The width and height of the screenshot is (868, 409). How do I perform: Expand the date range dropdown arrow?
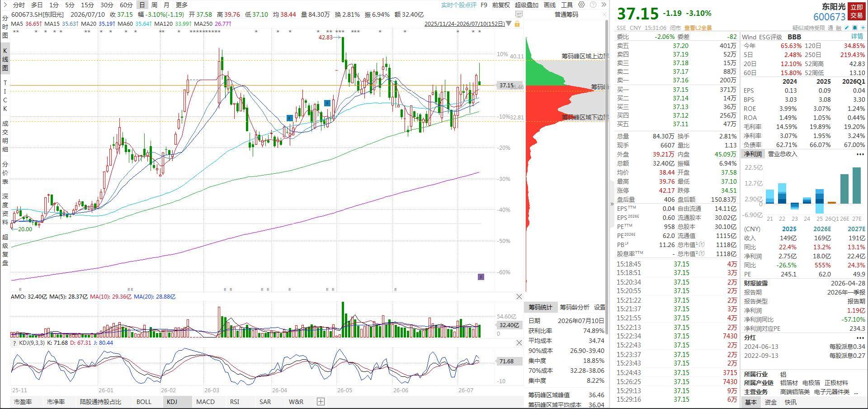[x=509, y=24]
